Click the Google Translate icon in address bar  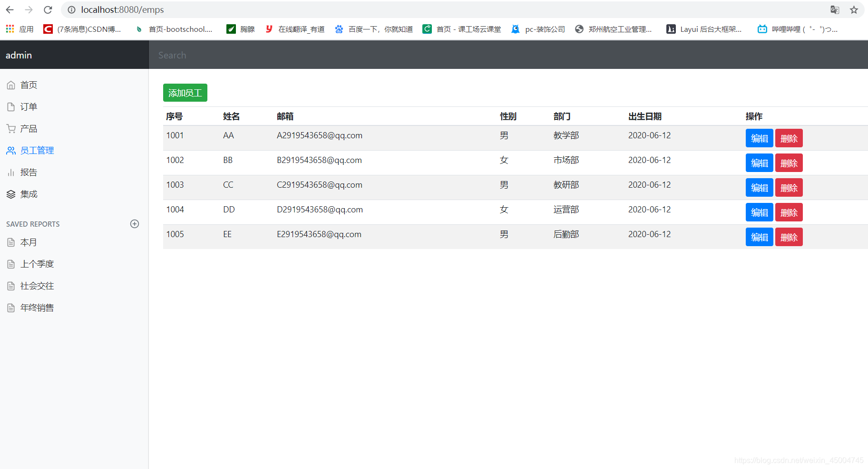(834, 10)
